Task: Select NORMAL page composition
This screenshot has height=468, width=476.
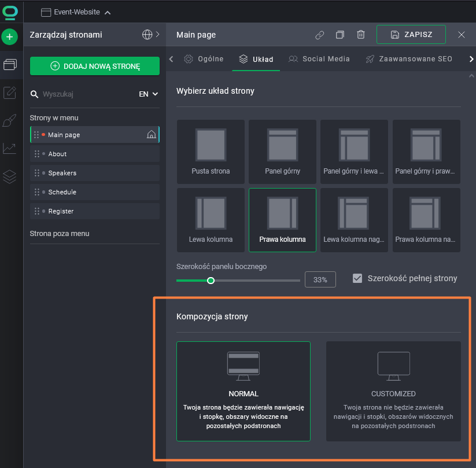Action: tap(243, 391)
